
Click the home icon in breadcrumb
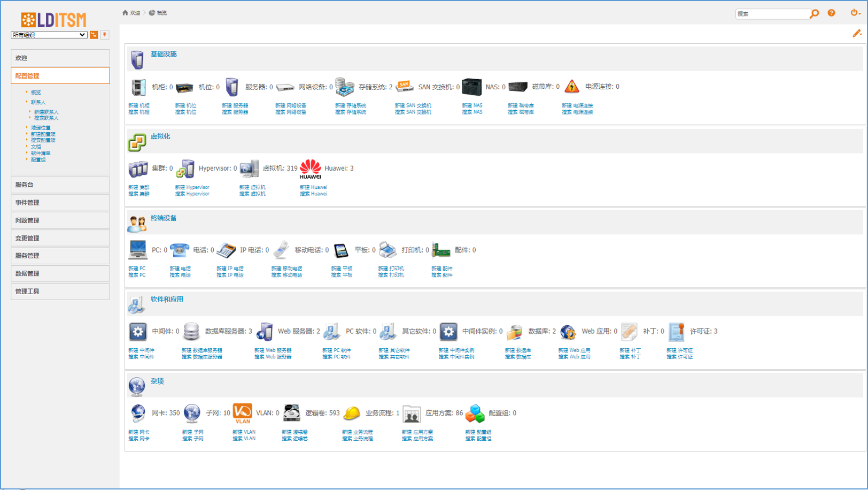125,13
